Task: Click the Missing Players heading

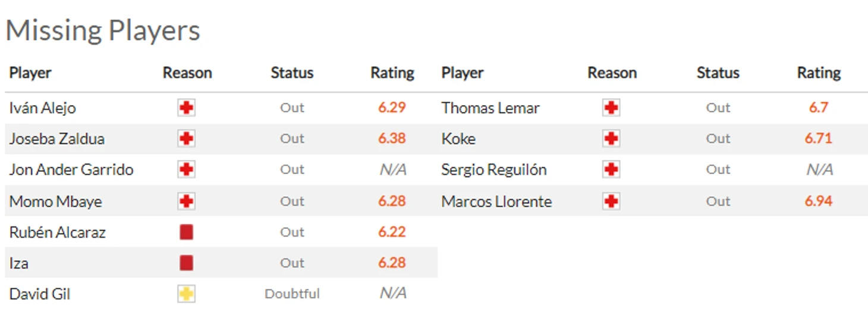Action: pos(103,30)
